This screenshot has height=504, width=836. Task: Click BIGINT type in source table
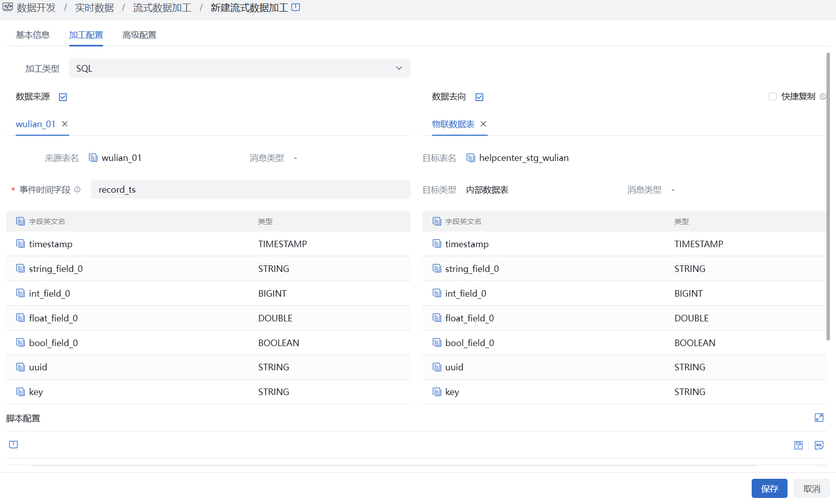pos(272,293)
